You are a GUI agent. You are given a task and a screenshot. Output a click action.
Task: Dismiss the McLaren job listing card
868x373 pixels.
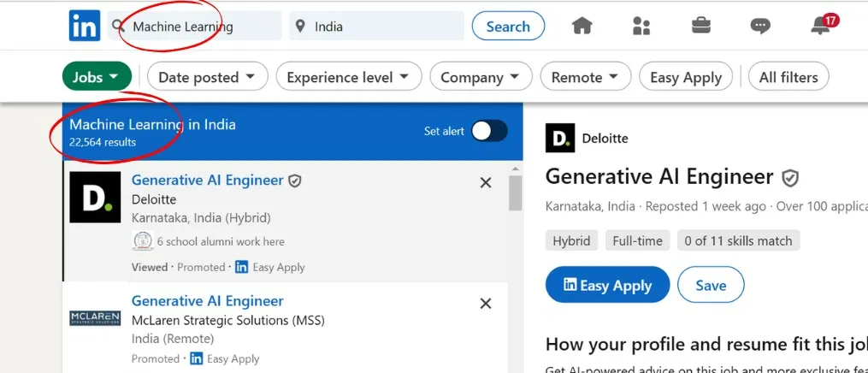486,304
